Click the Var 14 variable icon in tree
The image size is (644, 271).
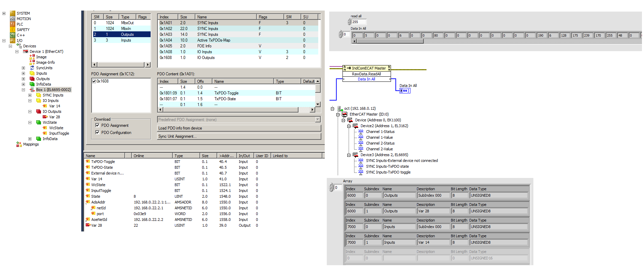[x=45, y=106]
